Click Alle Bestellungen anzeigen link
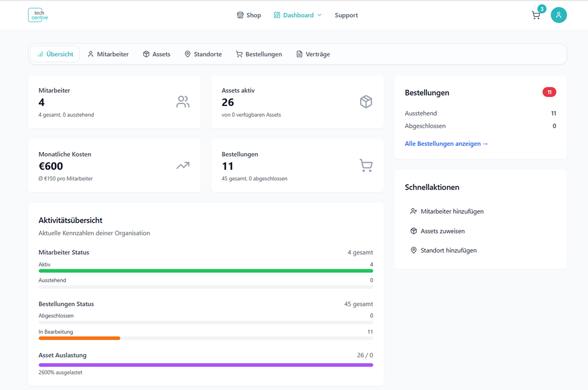The width and height of the screenshot is (588, 390). tap(446, 144)
